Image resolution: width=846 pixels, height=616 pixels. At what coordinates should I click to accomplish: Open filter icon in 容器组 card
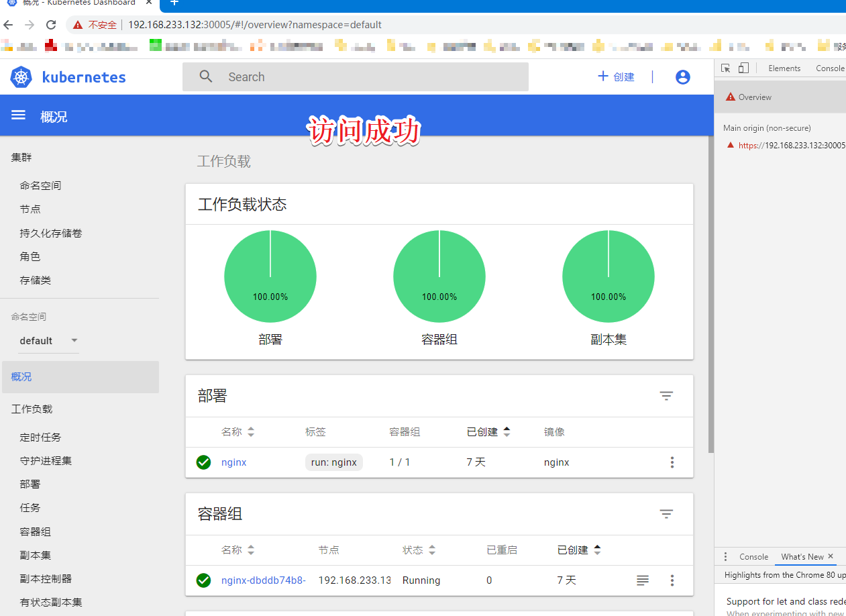tap(666, 514)
